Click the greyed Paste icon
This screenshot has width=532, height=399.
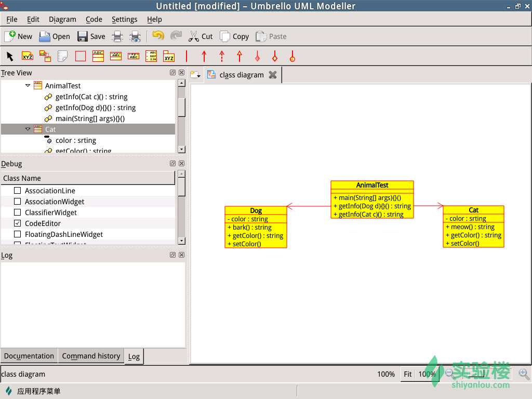tap(261, 36)
